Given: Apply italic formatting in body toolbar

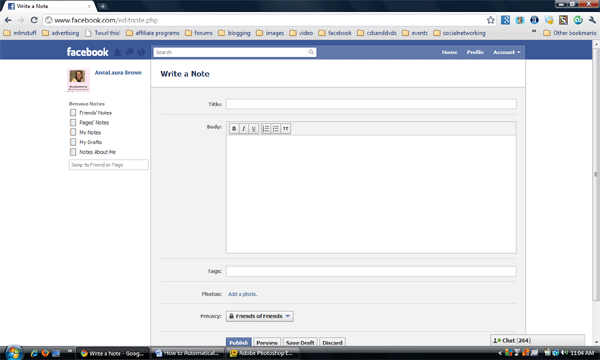Looking at the screenshot, I should [x=243, y=129].
